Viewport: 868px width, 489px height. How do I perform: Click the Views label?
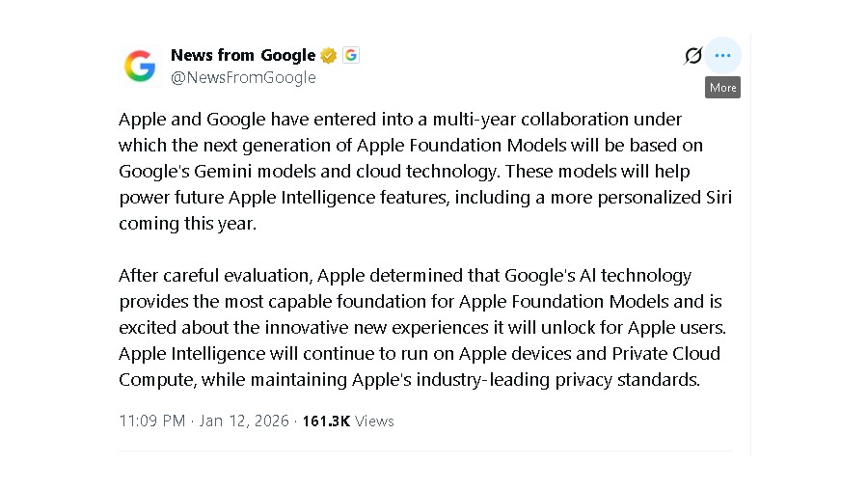point(374,421)
